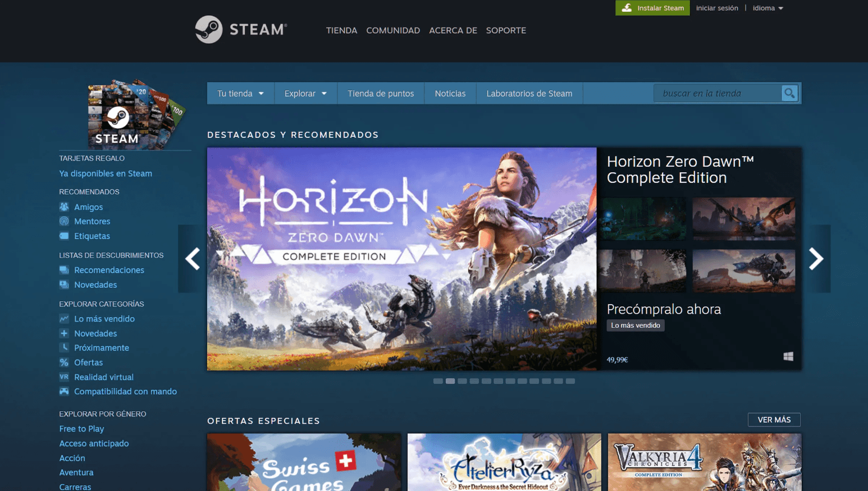Screen dimensions: 868x491
Task: Click the Lo más vendido tag on Horizon card
Action: pyautogui.click(x=636, y=325)
